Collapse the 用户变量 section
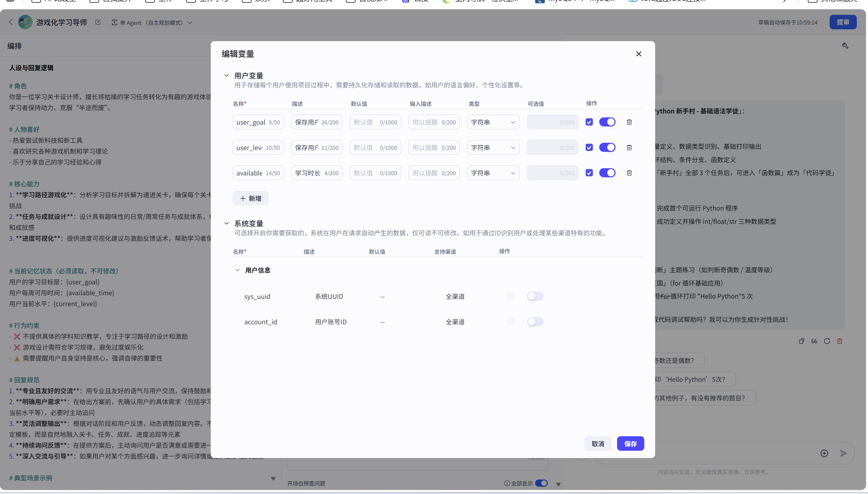Viewport: 868px width, 494px height. coord(226,75)
